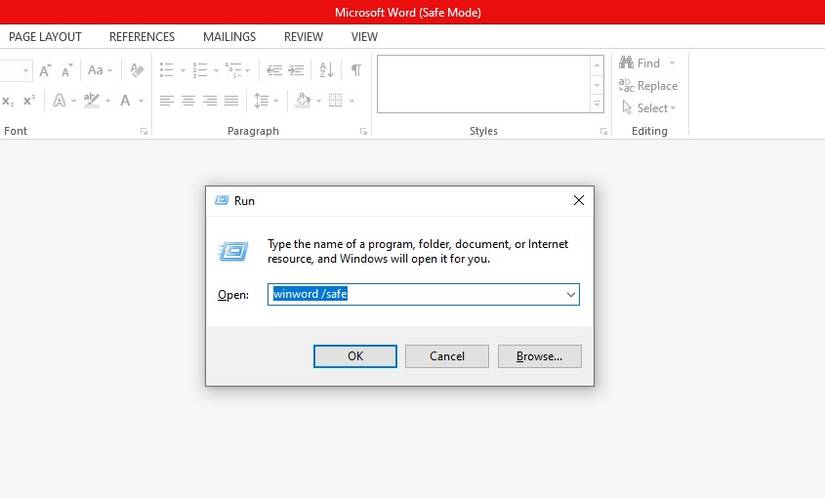Click Decrease Indent icon
This screenshot has height=498, width=825.
pos(274,70)
